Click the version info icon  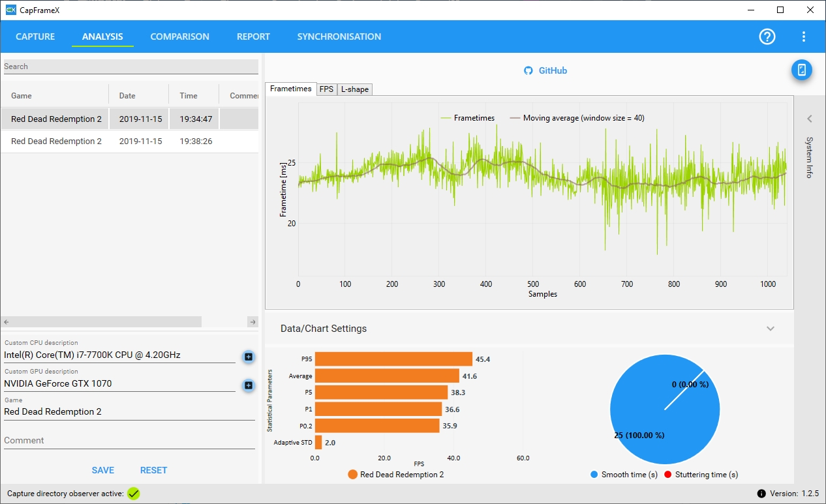click(x=761, y=494)
